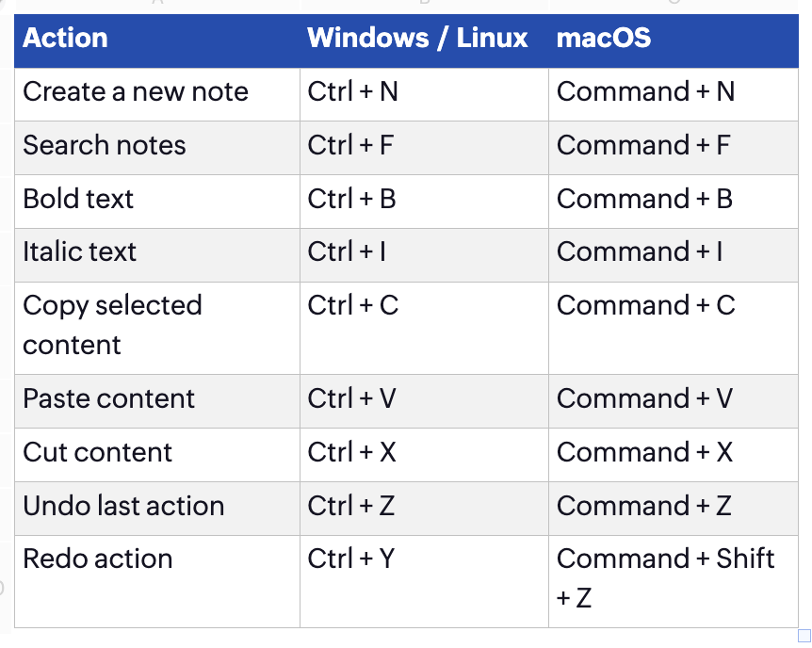Select the "Ctrl + B" cell
Viewport: 812px width, 648px height.
[x=351, y=200]
